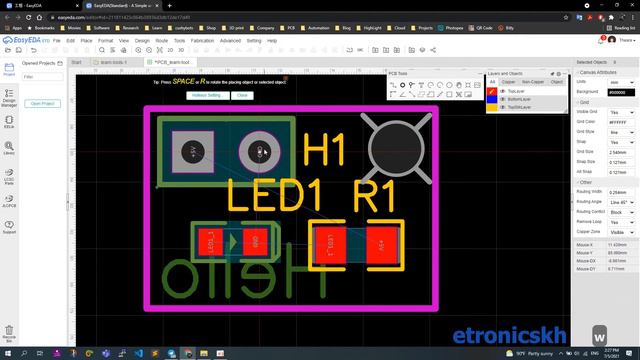The image size is (640, 360).
Task: Open the Snap dropdown
Action: (x=621, y=142)
